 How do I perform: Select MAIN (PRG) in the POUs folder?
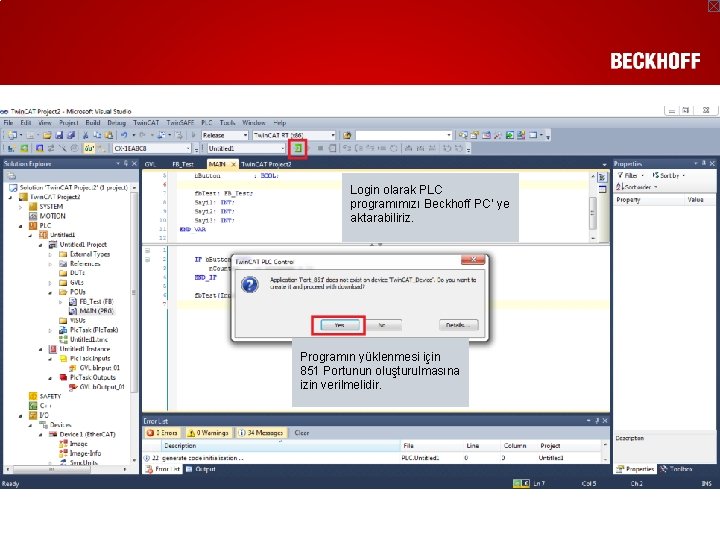click(91, 311)
